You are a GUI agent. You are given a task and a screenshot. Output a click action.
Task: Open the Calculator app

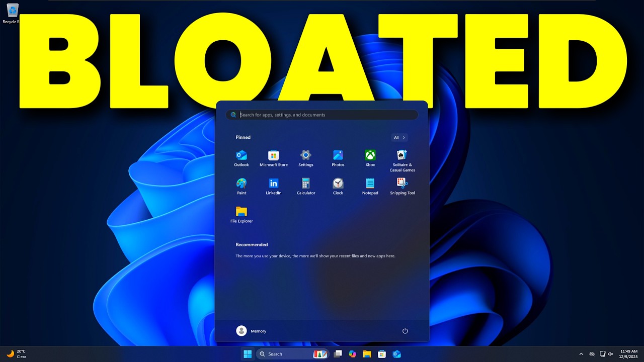(306, 186)
